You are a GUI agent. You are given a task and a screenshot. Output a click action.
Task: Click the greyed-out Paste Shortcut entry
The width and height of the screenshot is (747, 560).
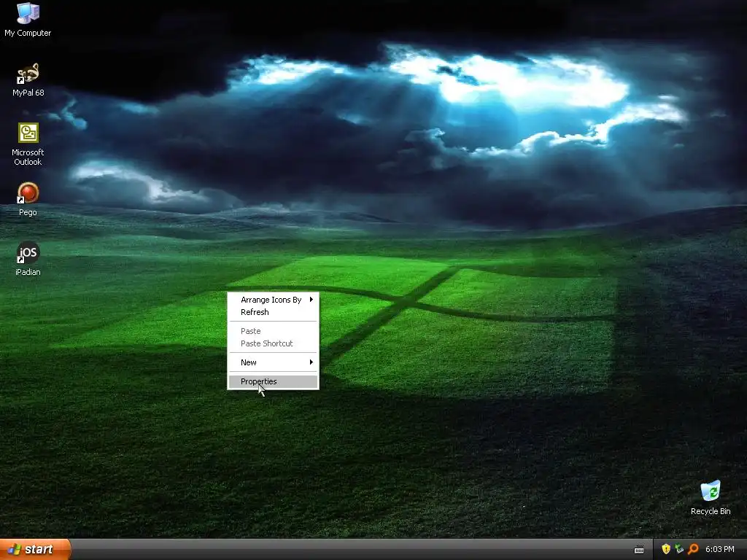(273, 343)
